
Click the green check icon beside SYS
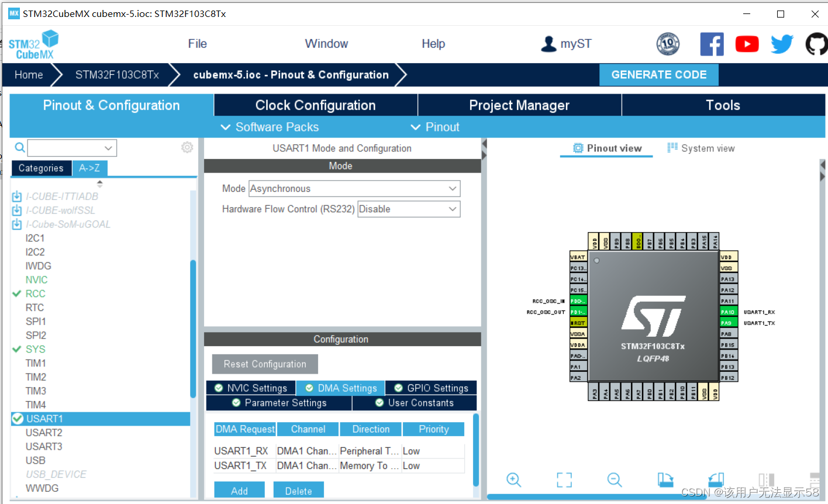point(17,349)
